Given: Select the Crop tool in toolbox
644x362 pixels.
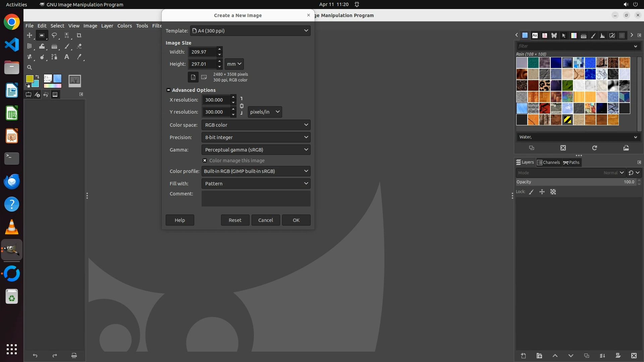Looking at the screenshot, I should coord(79,36).
